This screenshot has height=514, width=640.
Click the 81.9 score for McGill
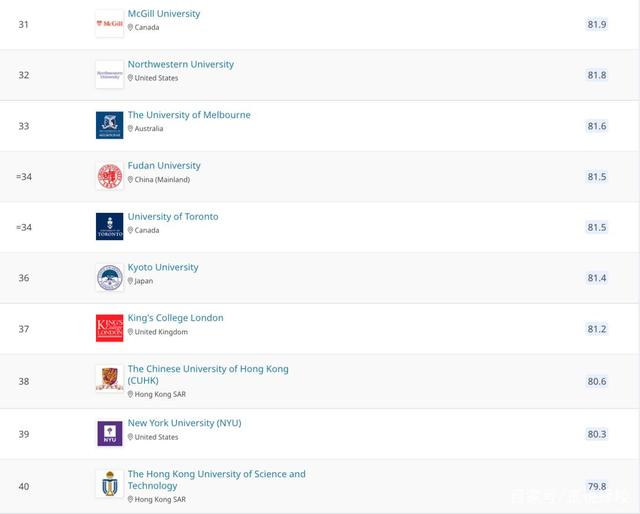click(x=597, y=24)
